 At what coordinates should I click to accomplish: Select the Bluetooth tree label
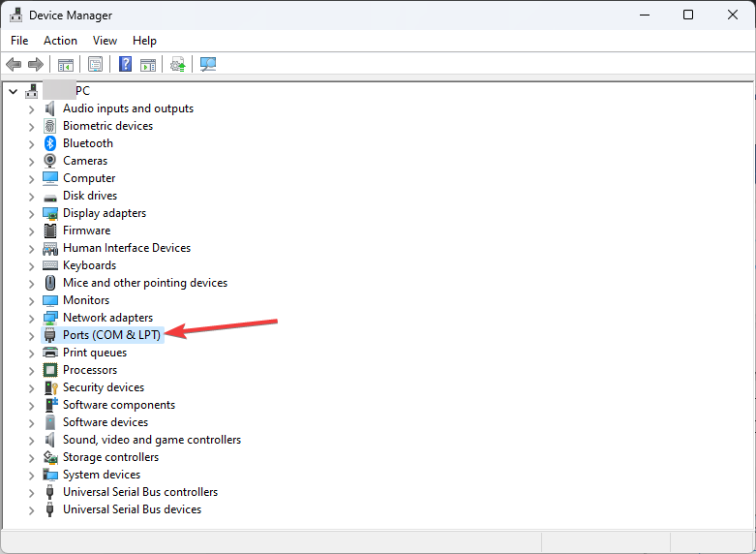pyautogui.click(x=88, y=143)
